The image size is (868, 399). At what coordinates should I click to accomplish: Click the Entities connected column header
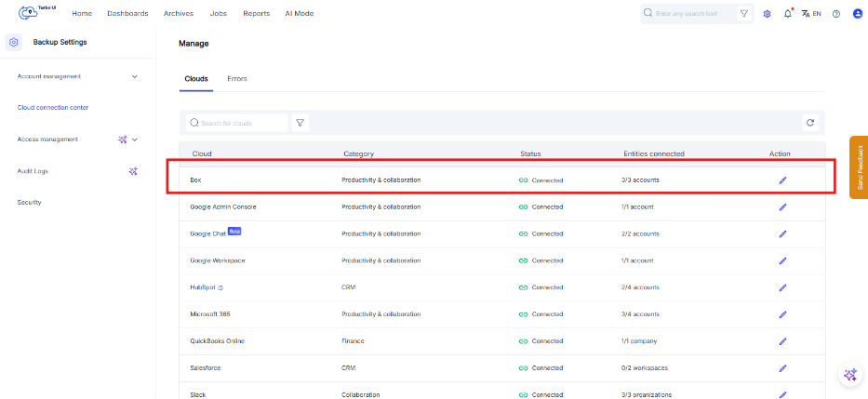click(x=654, y=153)
